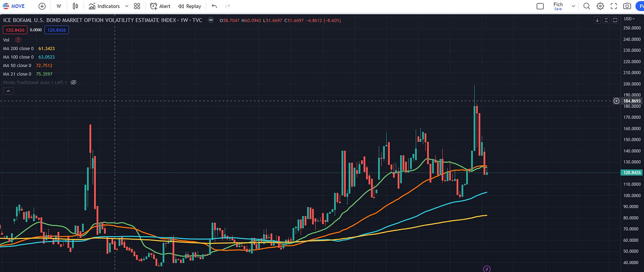Click the open value O58.7047
Viewport: 644px width, 272px height.
[x=229, y=20]
